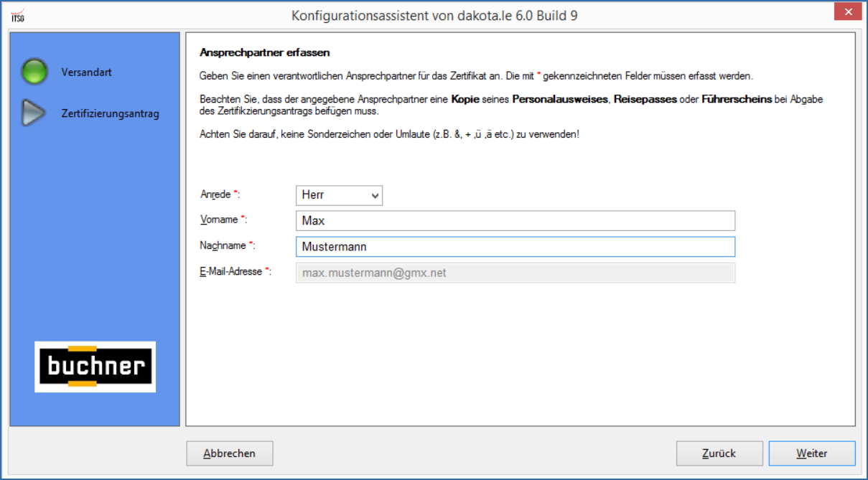Click the buchner company logo

coord(94,365)
